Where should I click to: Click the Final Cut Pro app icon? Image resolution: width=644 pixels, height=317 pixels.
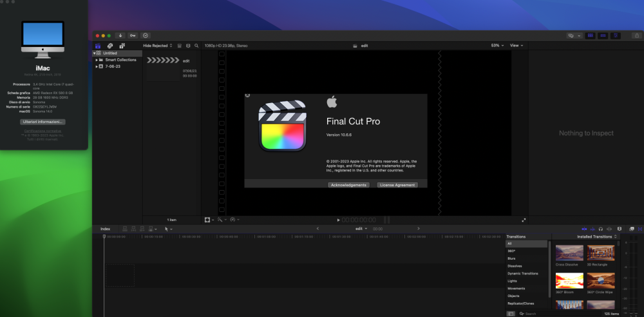(x=283, y=126)
